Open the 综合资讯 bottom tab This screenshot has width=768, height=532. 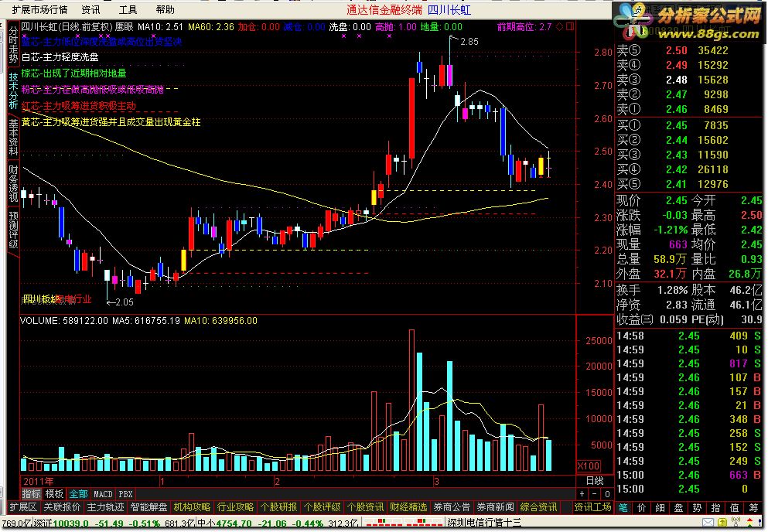click(x=538, y=507)
